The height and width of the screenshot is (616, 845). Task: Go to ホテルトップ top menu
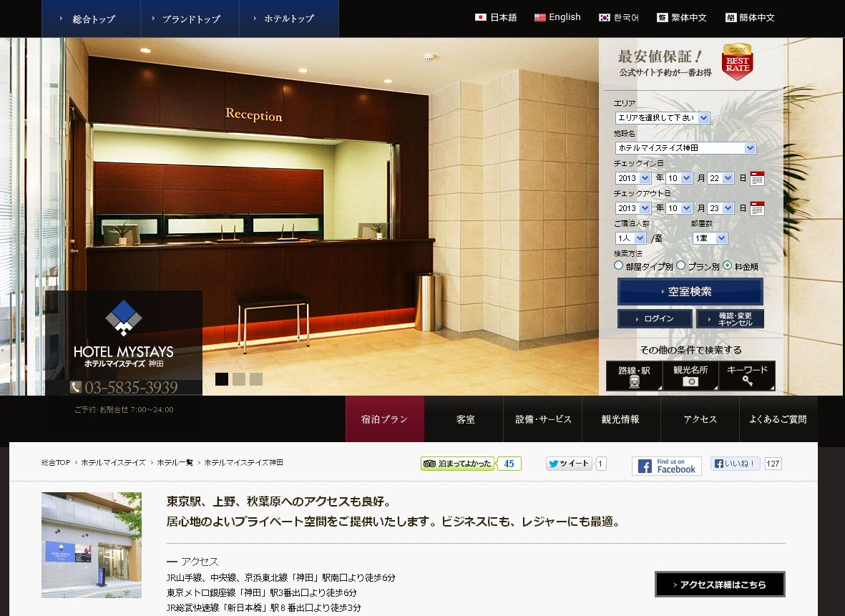tap(289, 19)
